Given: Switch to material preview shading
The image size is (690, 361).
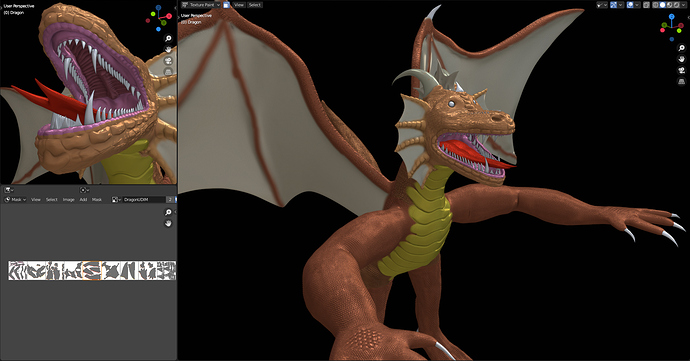Looking at the screenshot, I should [669, 5].
